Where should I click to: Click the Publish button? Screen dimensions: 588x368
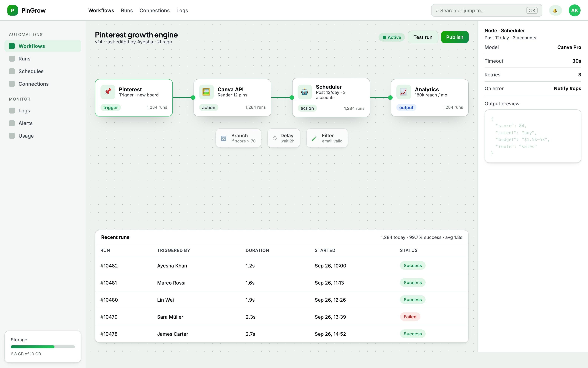tap(455, 37)
